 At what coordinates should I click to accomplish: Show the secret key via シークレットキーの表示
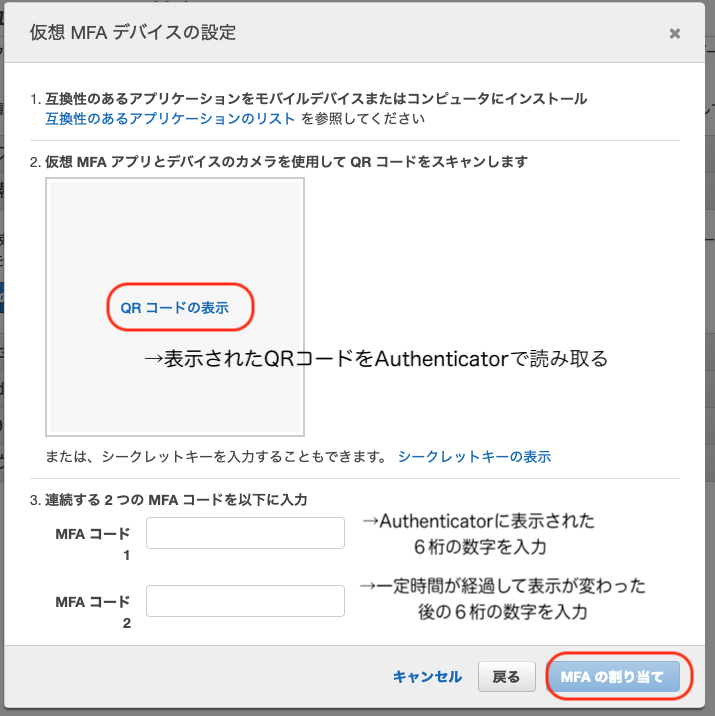click(474, 456)
